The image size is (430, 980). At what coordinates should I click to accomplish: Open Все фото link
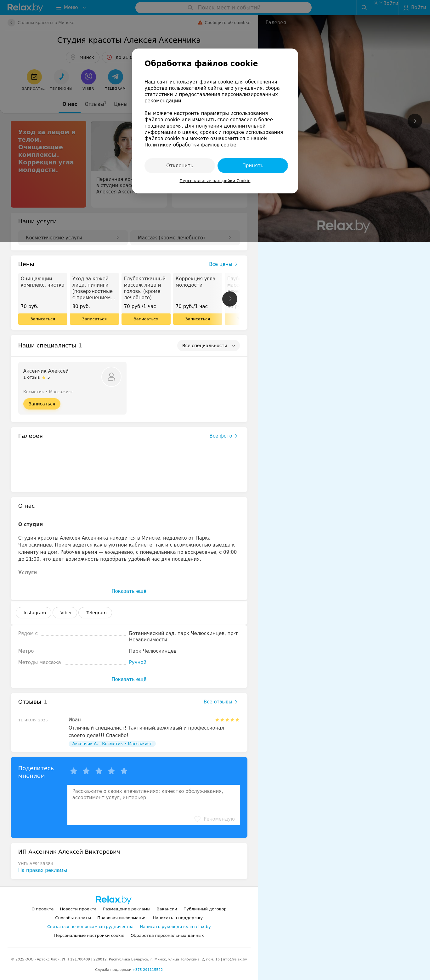[223, 436]
